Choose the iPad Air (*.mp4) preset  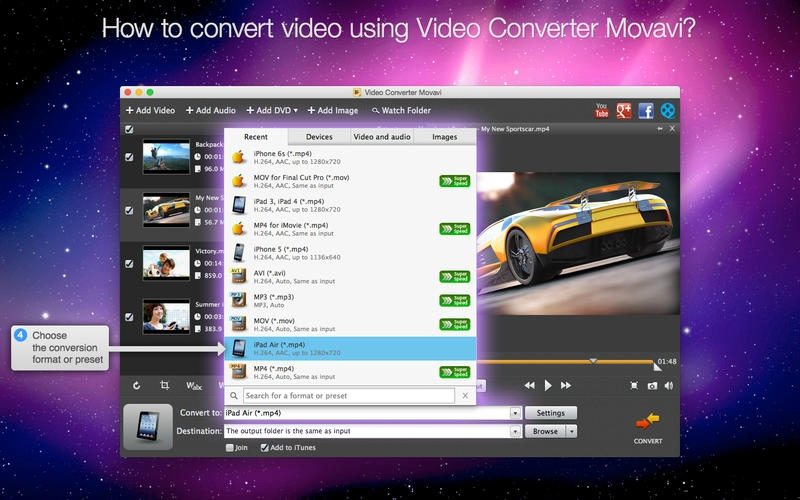pyautogui.click(x=350, y=348)
